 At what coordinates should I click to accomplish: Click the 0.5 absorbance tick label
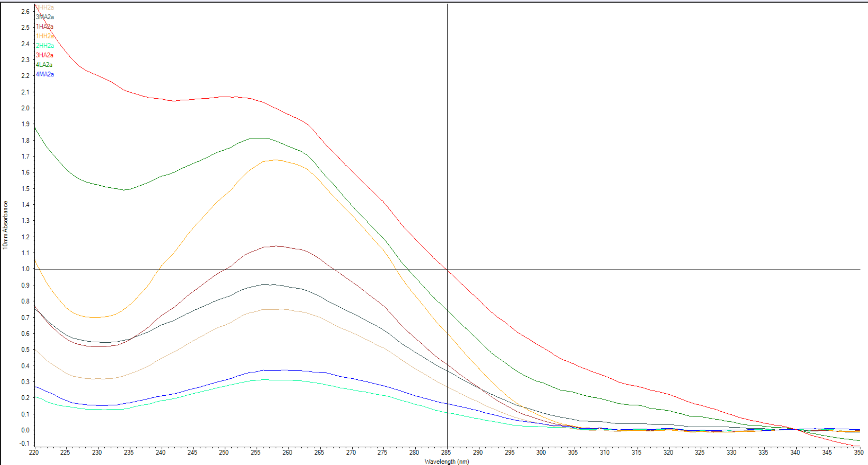coord(25,350)
